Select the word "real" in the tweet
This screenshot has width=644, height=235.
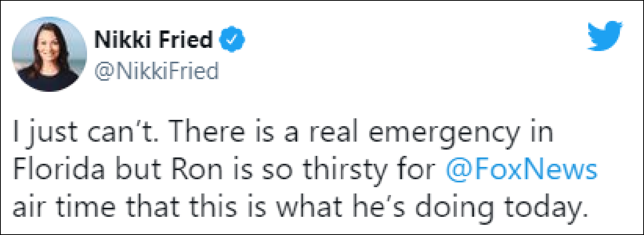(333, 131)
